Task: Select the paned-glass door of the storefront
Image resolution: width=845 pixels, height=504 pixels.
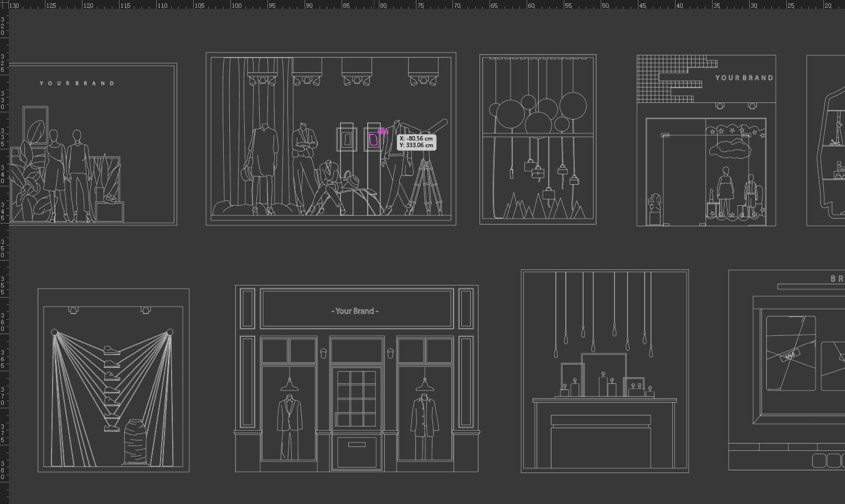Action: (357, 398)
